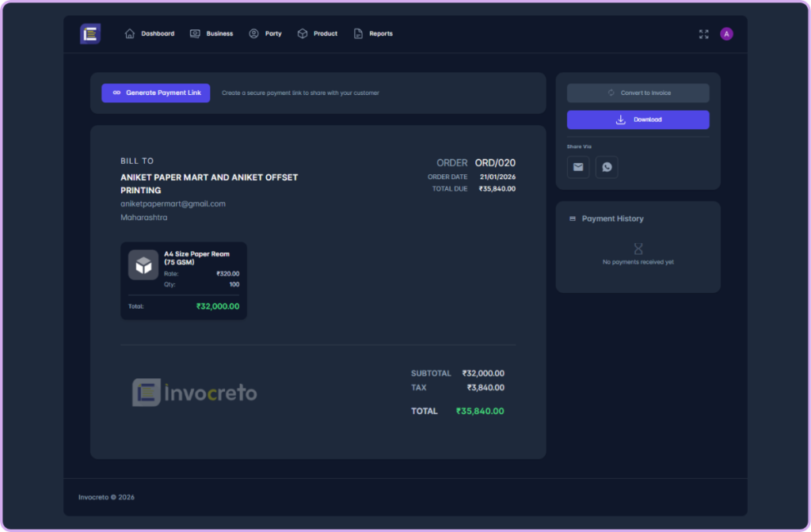Open the user avatar profile menu
811x532 pixels.
[x=726, y=34]
